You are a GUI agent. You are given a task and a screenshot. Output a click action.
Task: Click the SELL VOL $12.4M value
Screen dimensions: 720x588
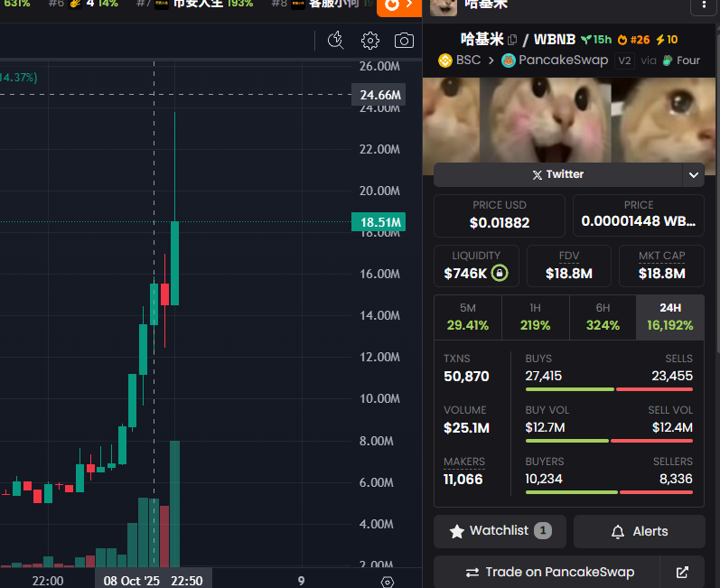(672, 427)
